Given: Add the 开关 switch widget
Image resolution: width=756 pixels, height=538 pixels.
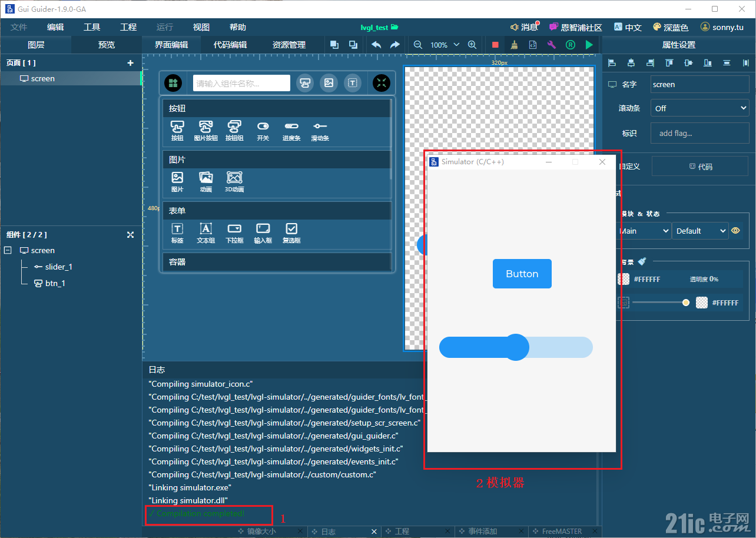Looking at the screenshot, I should (263, 131).
